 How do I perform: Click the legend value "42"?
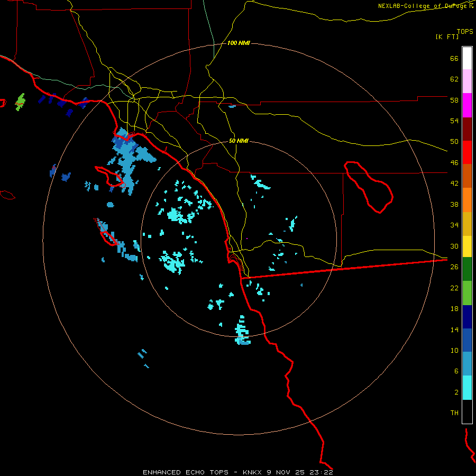click(454, 184)
